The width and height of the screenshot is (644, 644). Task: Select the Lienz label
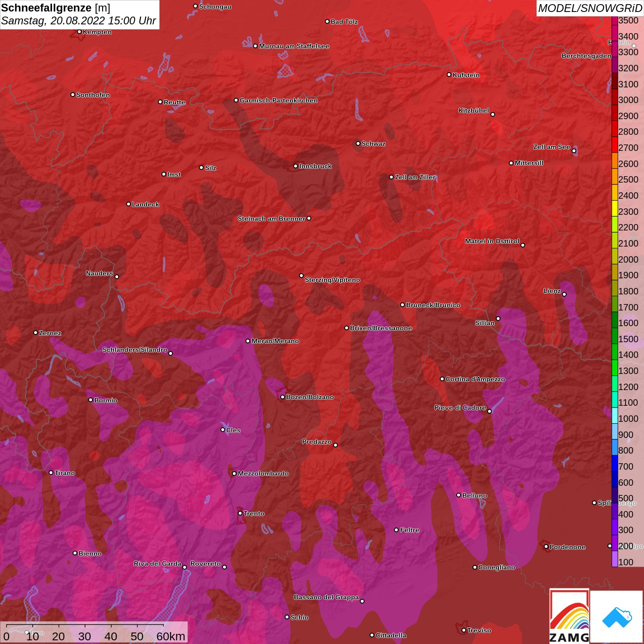tap(552, 291)
